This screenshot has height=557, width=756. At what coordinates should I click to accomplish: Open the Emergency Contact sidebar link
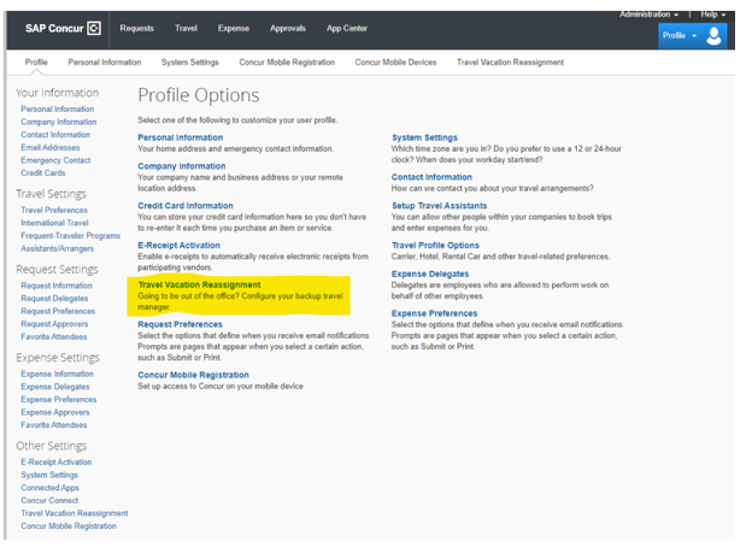[x=56, y=160]
